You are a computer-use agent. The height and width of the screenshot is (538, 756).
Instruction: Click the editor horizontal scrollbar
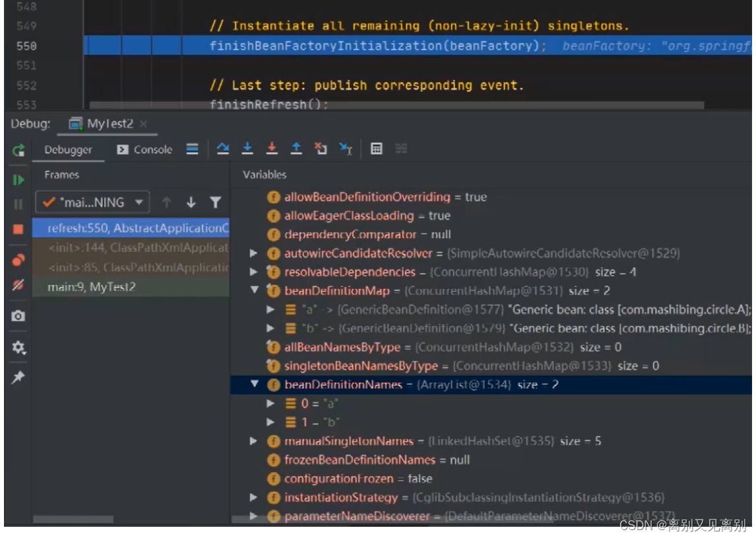pyautogui.click(x=396, y=105)
